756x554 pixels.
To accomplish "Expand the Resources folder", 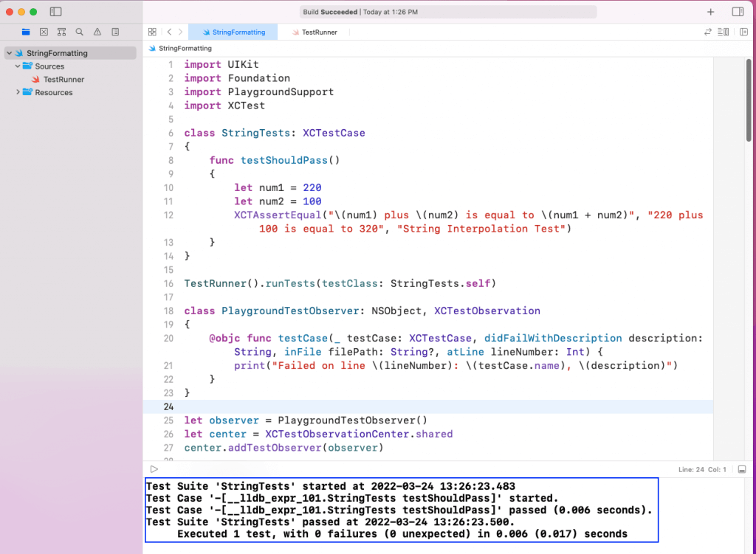I will tap(18, 92).
